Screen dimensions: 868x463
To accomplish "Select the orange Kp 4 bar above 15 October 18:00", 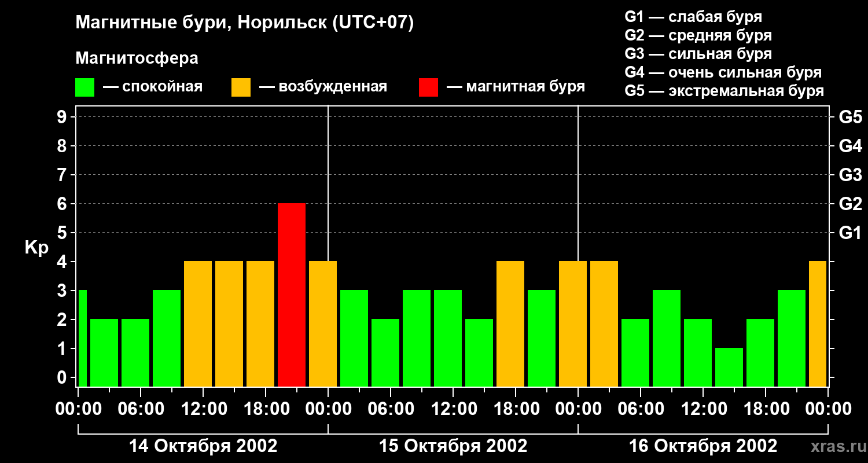I will 510,324.
